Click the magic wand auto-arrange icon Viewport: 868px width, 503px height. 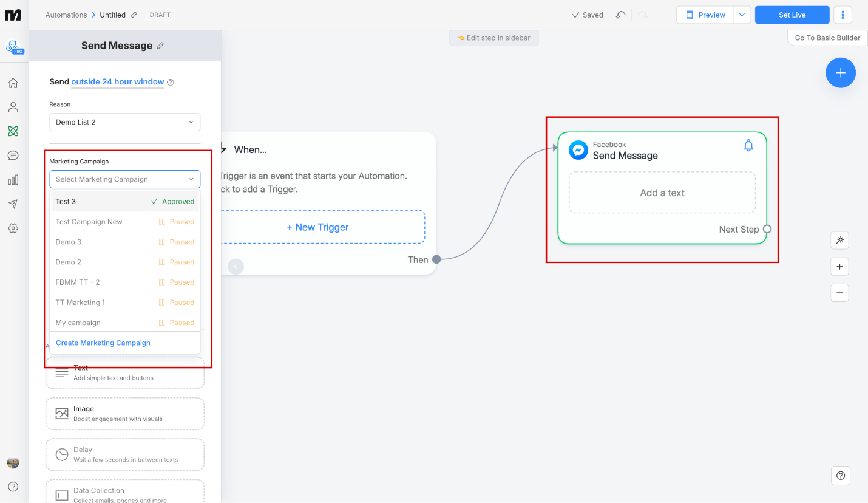tap(839, 241)
